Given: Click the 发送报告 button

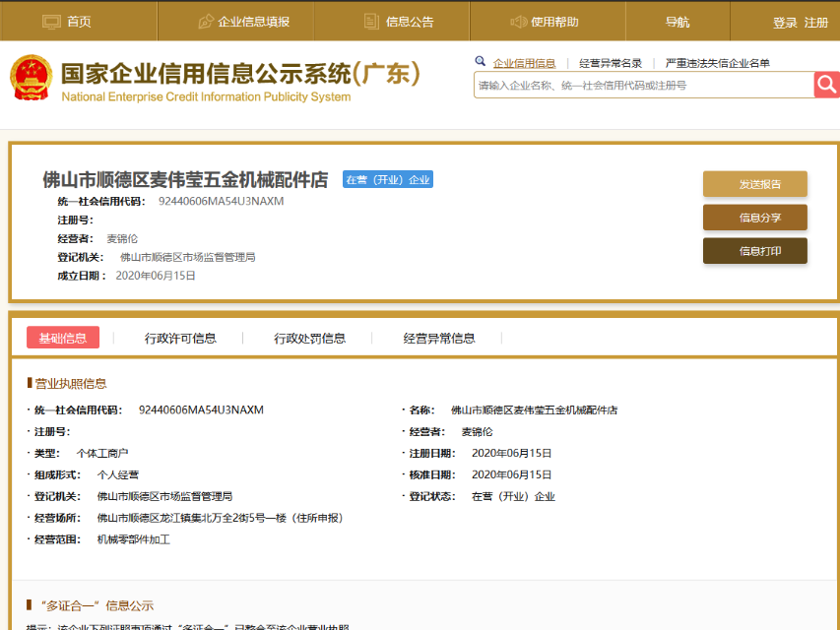Looking at the screenshot, I should [755, 184].
